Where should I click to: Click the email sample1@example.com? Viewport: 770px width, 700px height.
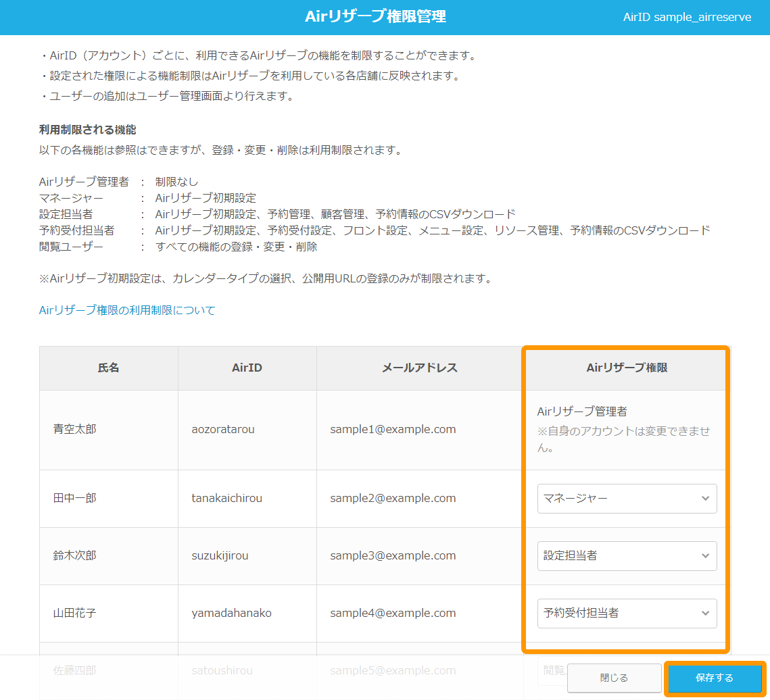click(x=393, y=429)
